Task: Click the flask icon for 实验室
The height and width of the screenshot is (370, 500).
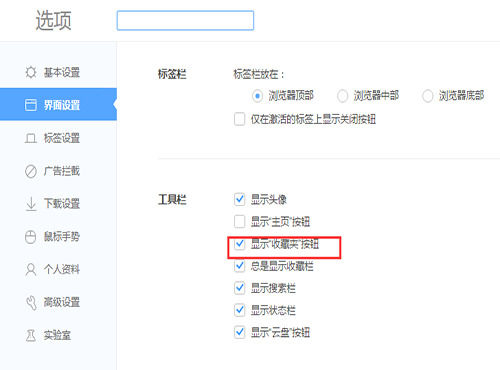Action: 31,335
